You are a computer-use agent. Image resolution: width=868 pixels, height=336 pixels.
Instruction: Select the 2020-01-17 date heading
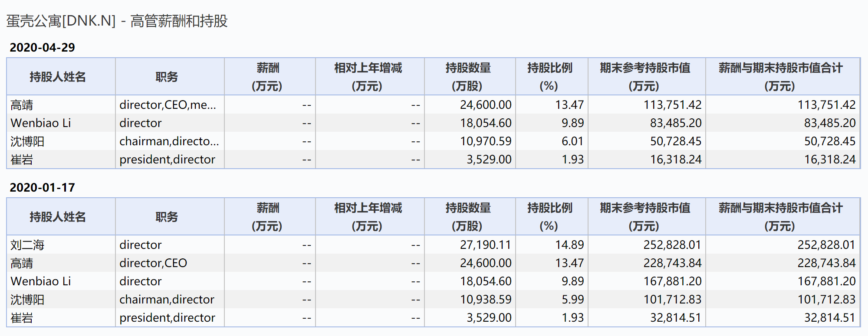[42, 187]
